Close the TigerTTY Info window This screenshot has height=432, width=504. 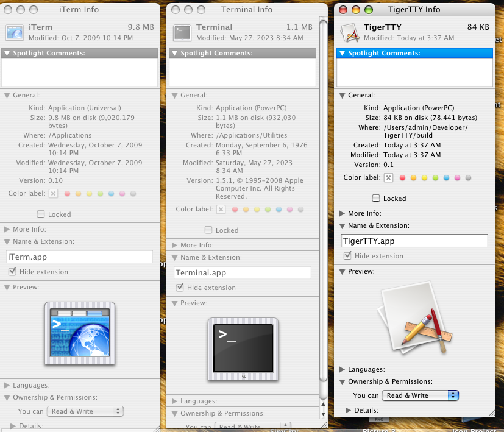tap(343, 10)
